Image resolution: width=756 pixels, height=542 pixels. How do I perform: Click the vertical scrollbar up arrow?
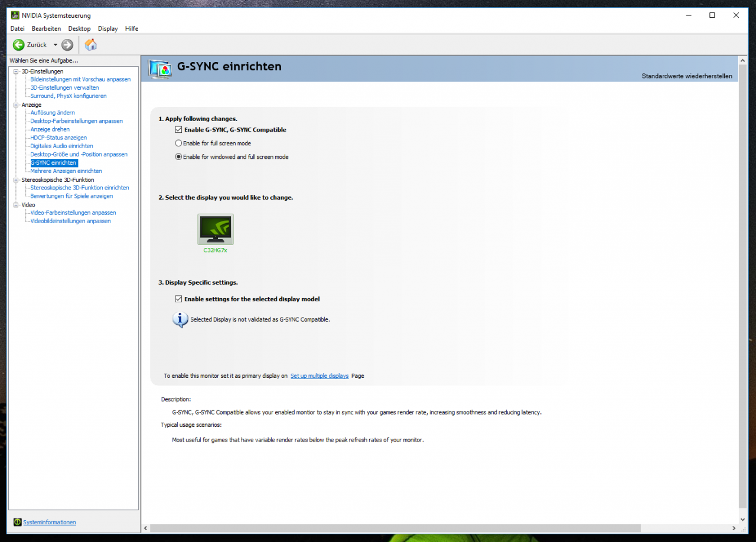[x=743, y=61]
